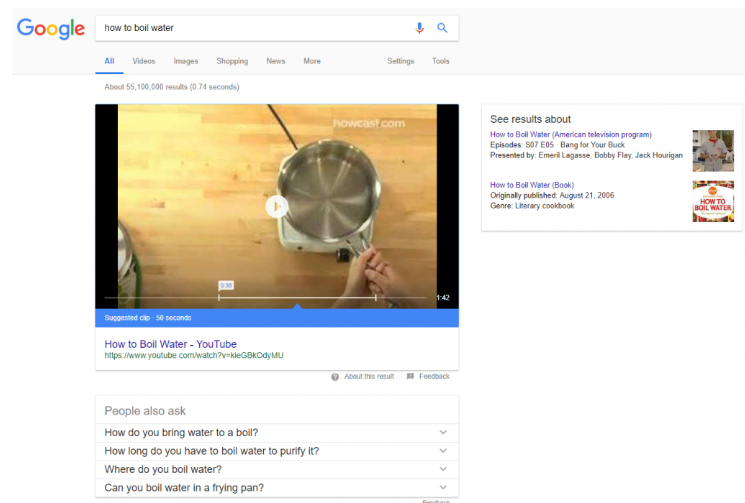Click the 0:38 timestamp label on the video
The image size is (745, 503).
(226, 285)
